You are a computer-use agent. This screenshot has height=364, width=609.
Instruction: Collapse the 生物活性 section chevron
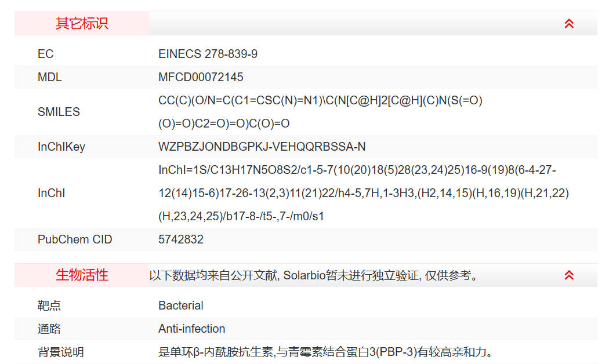[x=569, y=275]
